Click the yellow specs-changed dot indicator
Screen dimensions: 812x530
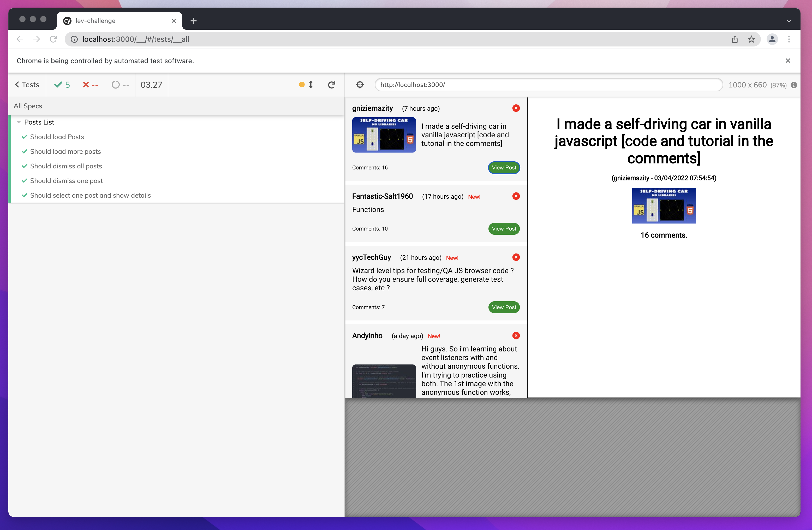(x=302, y=84)
